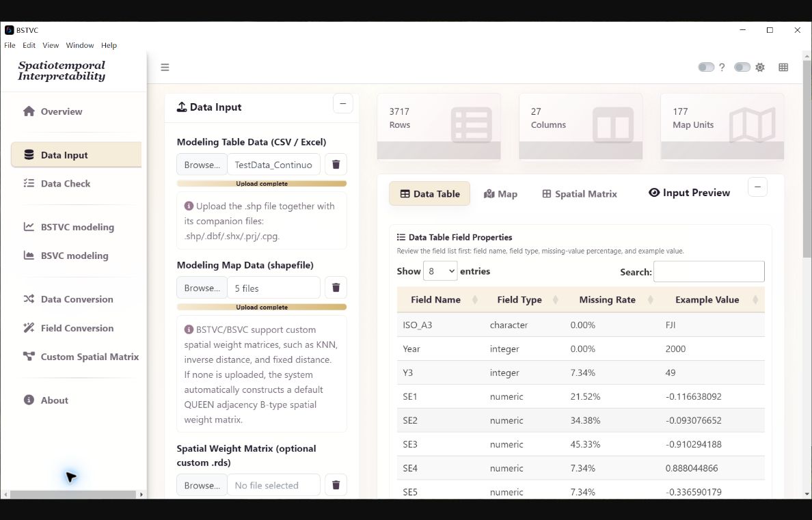Viewport: 812px width, 520px height.
Task: Sort by Example Value column
Action: (712, 299)
